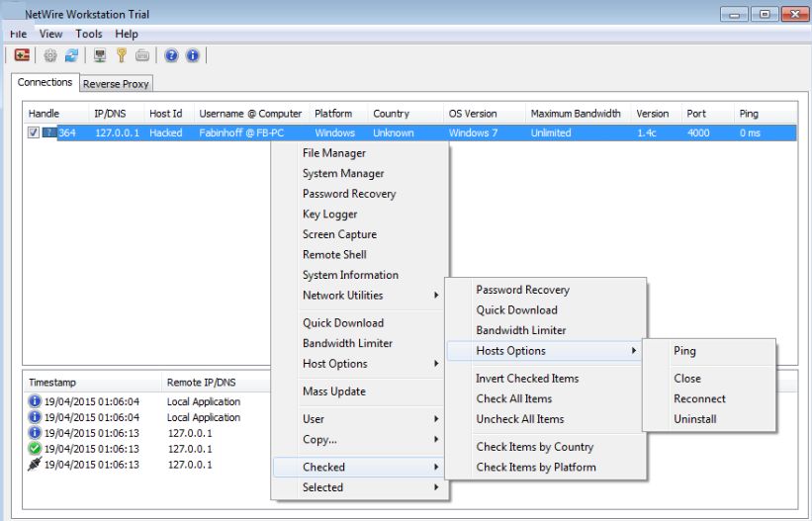Viewport: 812px width, 521px height.
Task: Click the blue refresh arrows toolbar icon
Action: pos(71,55)
